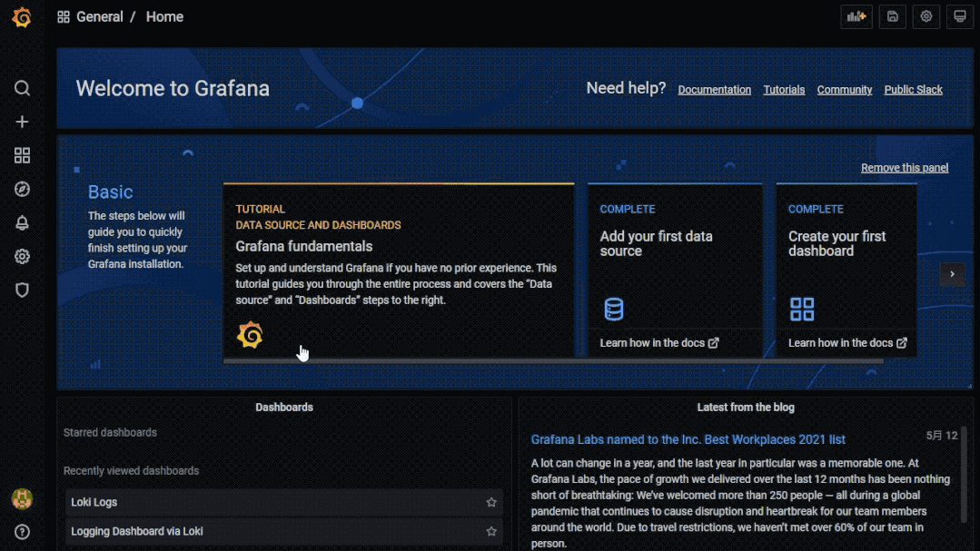
Task: Open the Add your first data source card
Action: pyautogui.click(x=675, y=270)
